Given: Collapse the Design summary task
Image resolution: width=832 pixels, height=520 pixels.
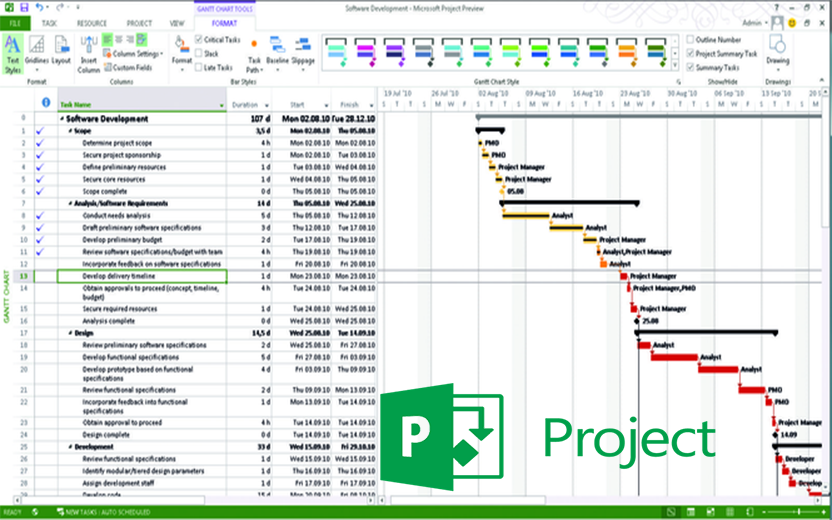Looking at the screenshot, I should point(71,333).
